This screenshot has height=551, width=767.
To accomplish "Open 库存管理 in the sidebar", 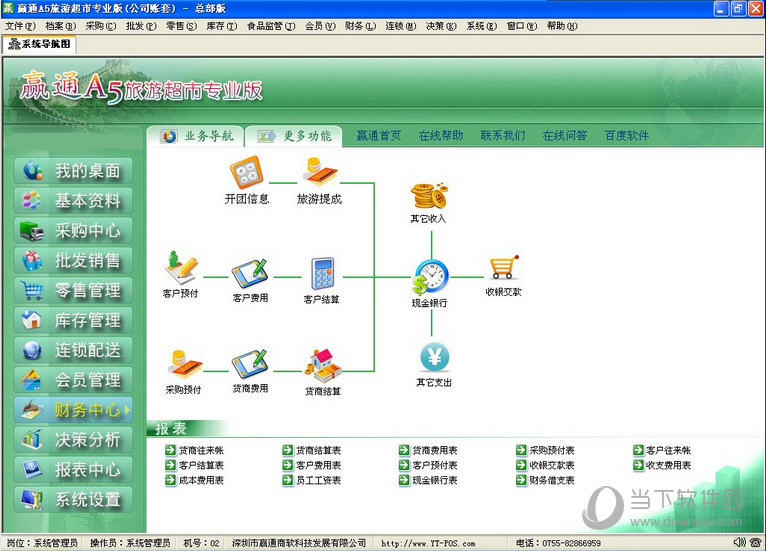I will coord(73,320).
